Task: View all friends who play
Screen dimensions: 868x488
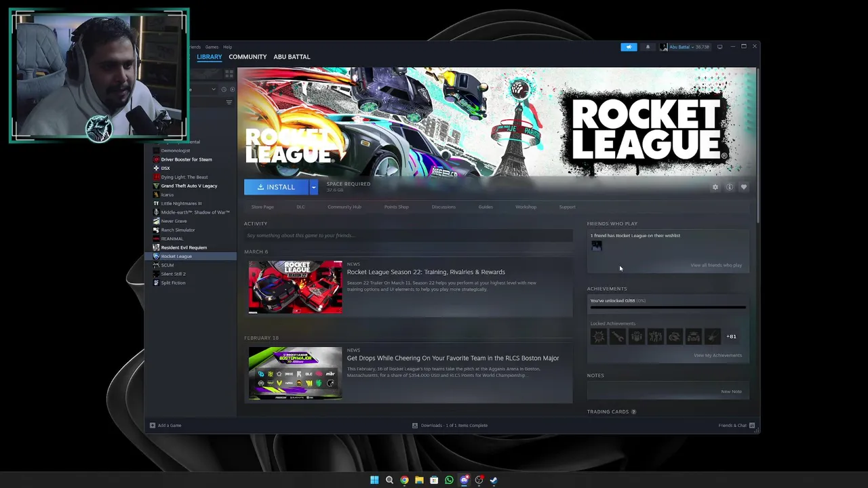Action: 716,265
